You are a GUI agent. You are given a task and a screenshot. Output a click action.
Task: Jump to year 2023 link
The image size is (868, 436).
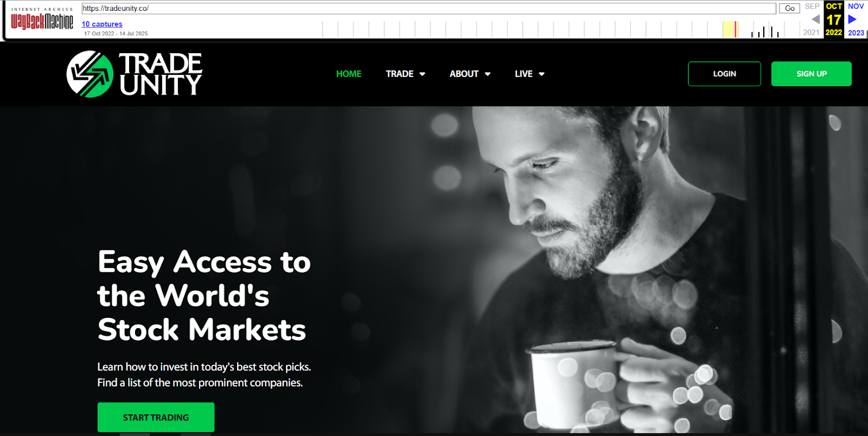(856, 33)
